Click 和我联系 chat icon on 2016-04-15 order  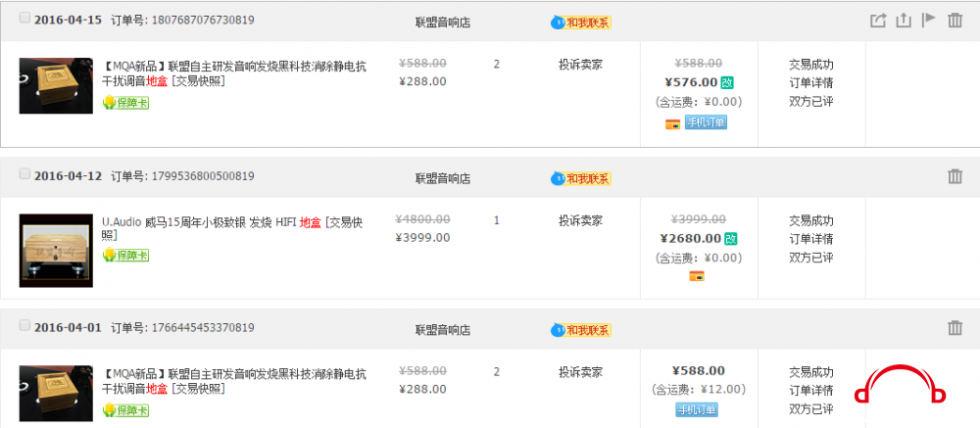pos(580,23)
